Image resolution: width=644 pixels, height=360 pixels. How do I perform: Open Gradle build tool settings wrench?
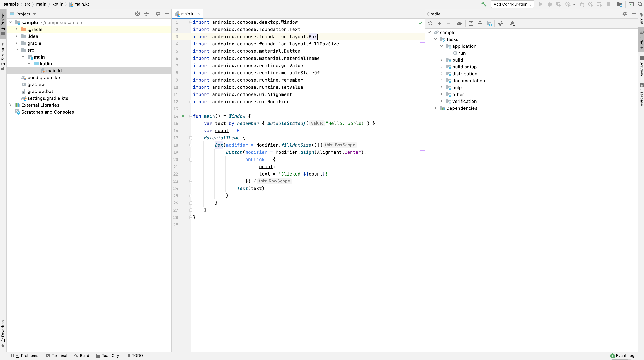click(x=512, y=23)
